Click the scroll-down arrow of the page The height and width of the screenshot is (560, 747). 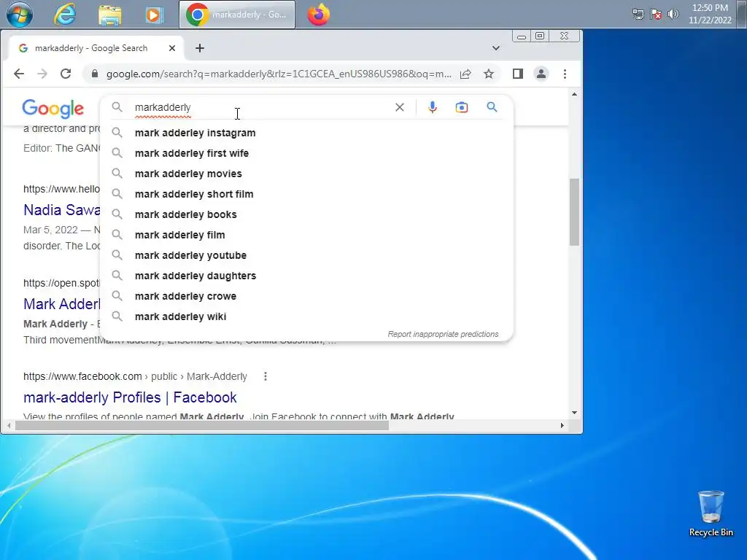tap(575, 413)
